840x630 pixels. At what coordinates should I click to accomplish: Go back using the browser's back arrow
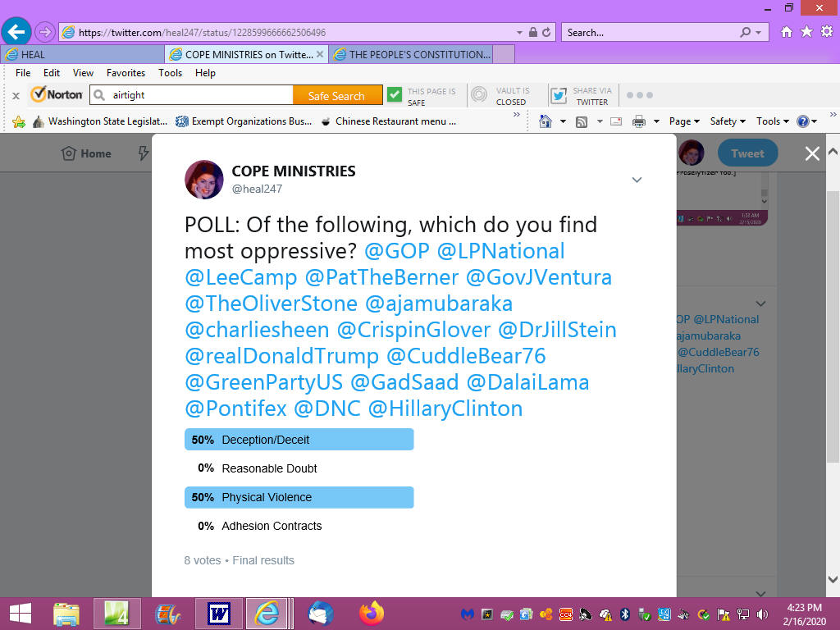[x=16, y=32]
